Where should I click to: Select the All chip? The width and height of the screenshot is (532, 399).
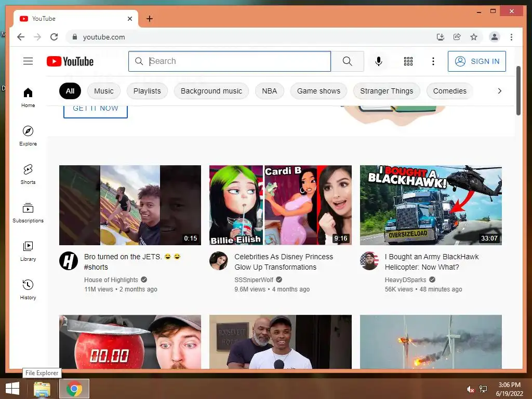(70, 91)
